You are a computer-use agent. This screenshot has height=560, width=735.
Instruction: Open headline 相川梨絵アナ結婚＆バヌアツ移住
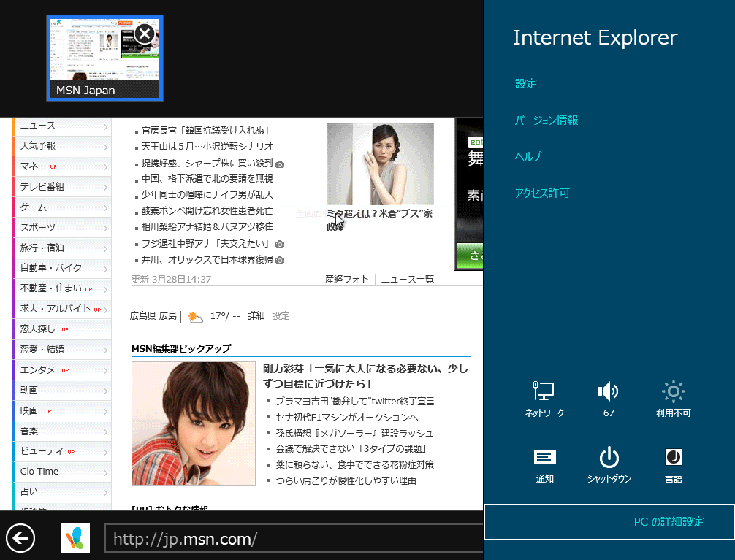pyautogui.click(x=207, y=227)
